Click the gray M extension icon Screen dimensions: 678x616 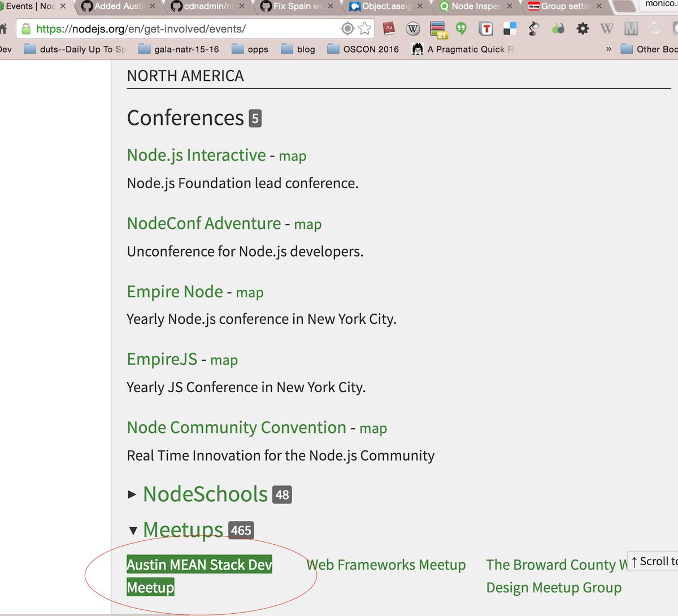[x=631, y=28]
